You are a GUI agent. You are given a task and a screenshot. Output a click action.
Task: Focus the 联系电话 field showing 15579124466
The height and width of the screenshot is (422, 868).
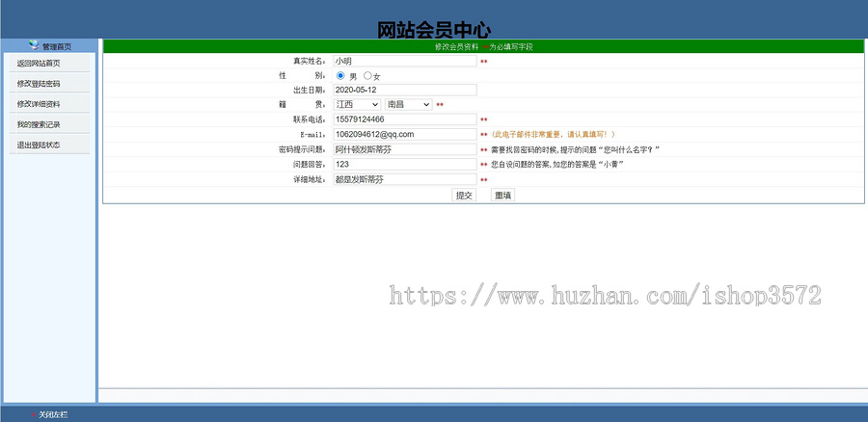[405, 119]
